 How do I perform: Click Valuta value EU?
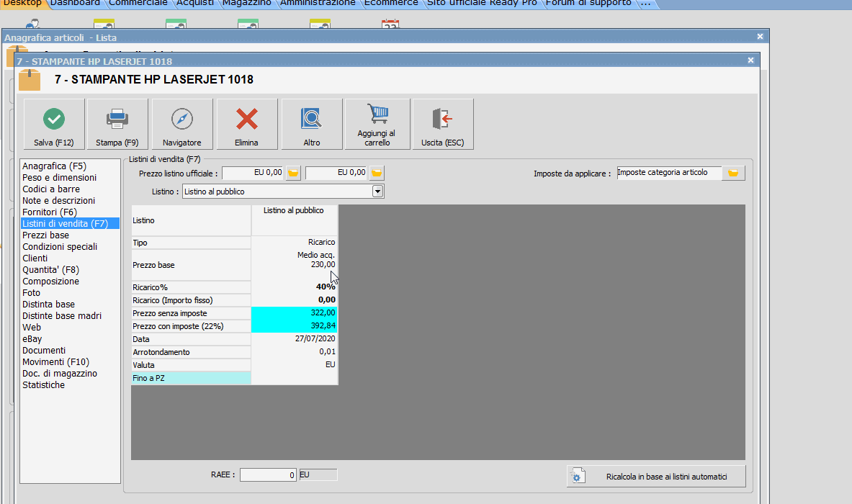294,365
